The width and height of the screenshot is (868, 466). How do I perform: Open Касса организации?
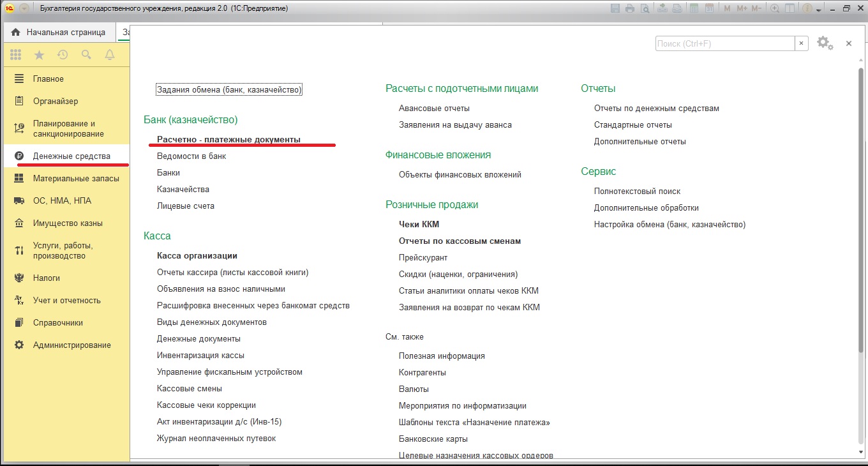(x=197, y=255)
